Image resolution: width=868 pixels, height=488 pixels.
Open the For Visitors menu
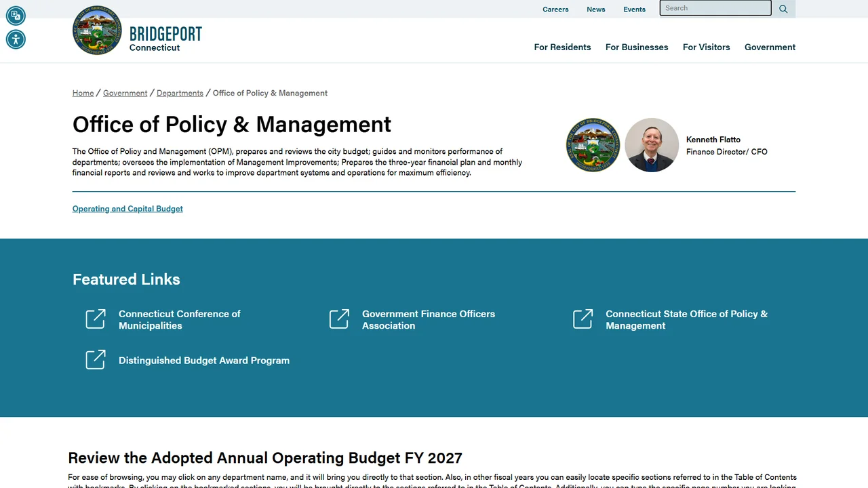[706, 47]
